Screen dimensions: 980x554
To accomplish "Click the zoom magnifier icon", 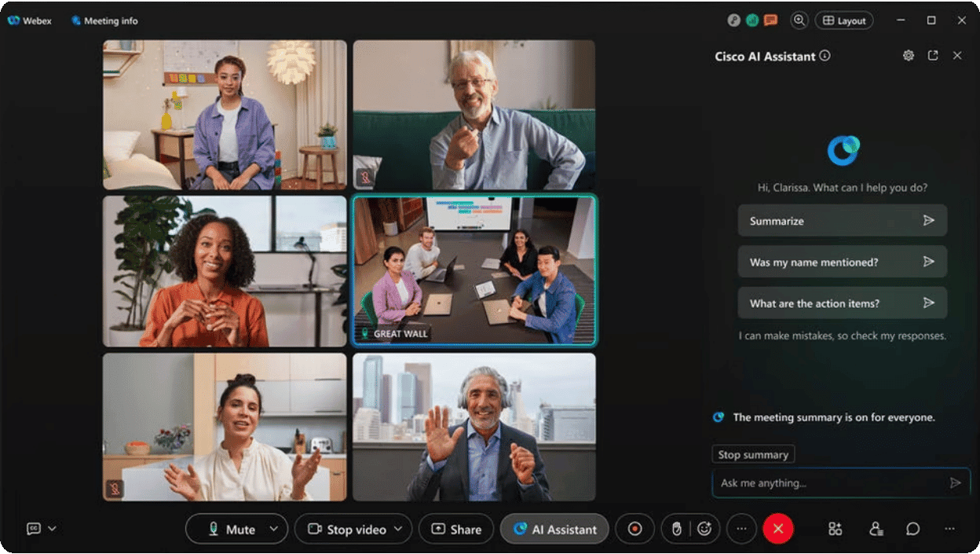I will 799,21.
